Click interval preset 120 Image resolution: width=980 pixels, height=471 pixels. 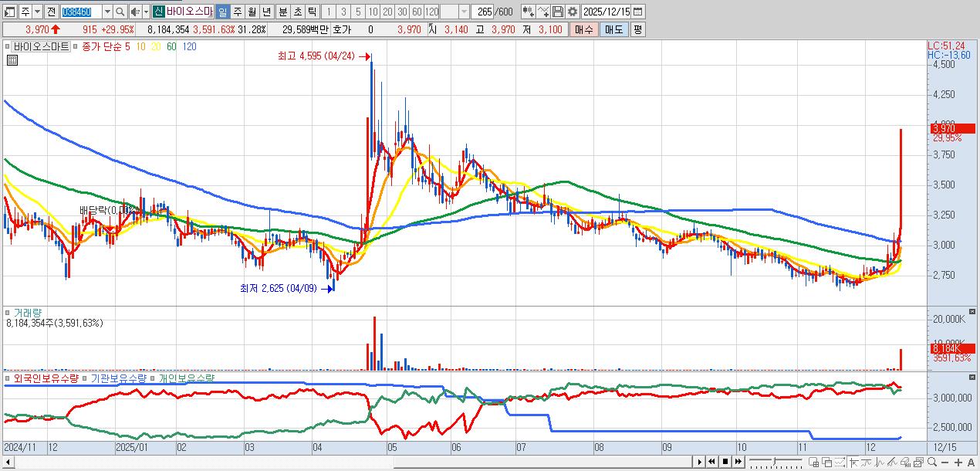click(x=431, y=12)
